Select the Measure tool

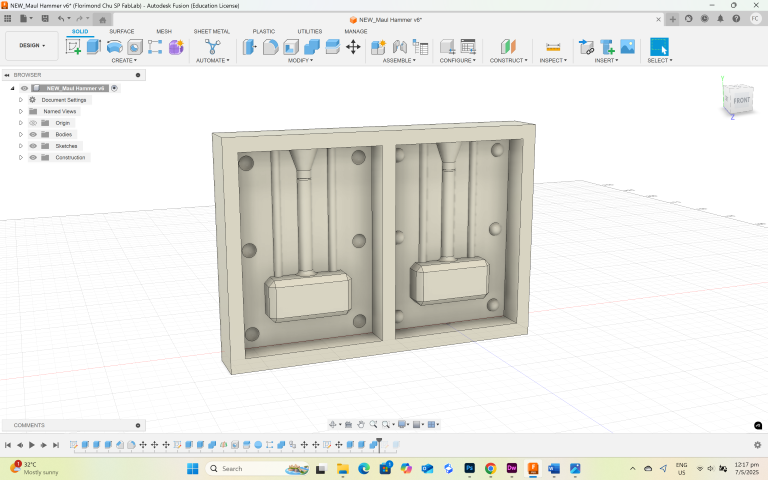553,47
